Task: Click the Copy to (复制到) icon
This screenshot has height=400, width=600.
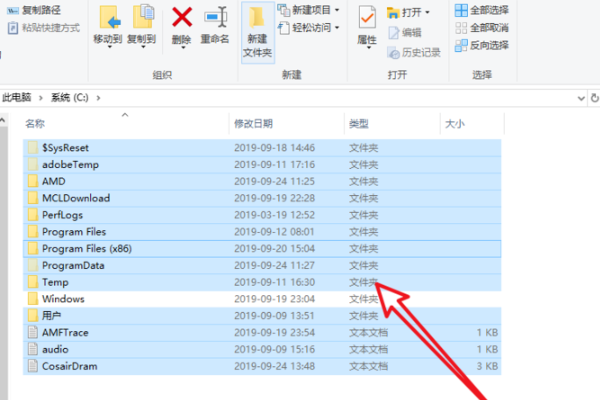Action: [143, 17]
